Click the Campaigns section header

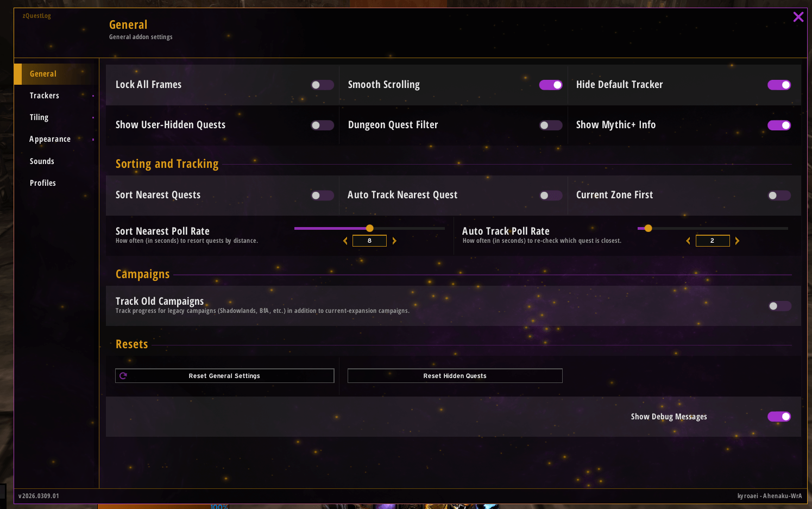point(142,274)
